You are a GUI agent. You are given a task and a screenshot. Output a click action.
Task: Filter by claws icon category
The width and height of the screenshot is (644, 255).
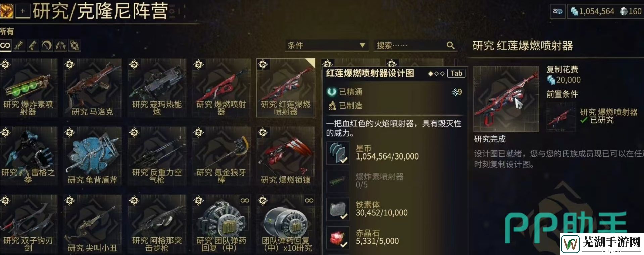coord(60,45)
